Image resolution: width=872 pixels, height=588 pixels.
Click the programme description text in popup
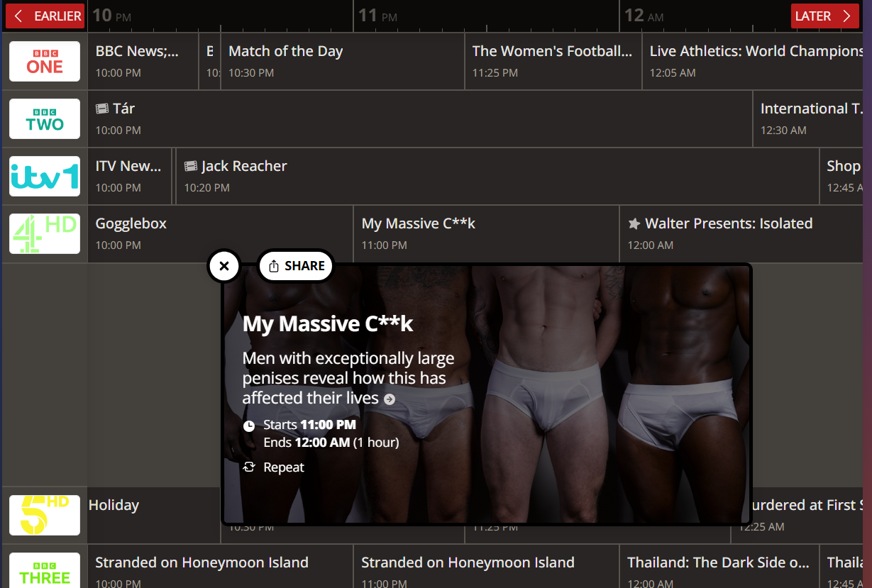(348, 378)
